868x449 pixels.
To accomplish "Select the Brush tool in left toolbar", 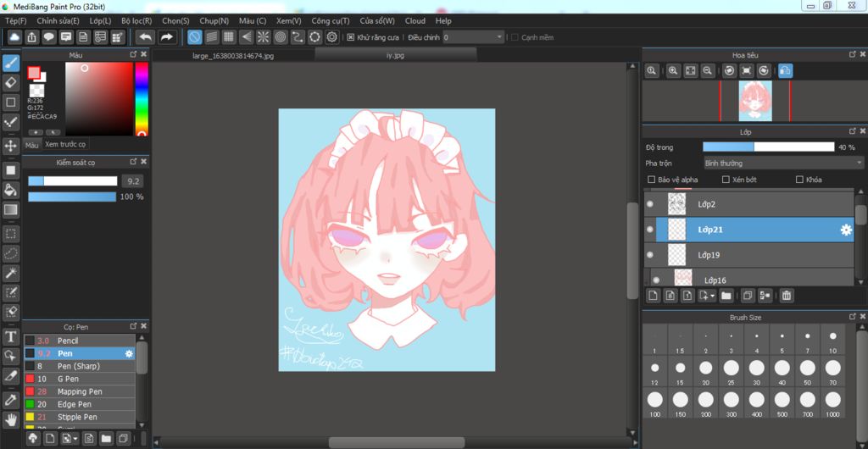I will 10,63.
